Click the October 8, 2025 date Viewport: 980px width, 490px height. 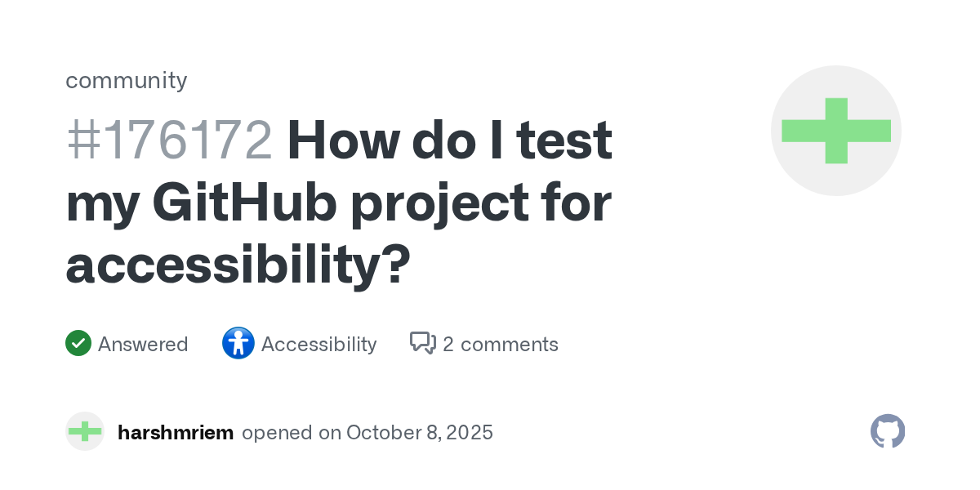pos(419,432)
